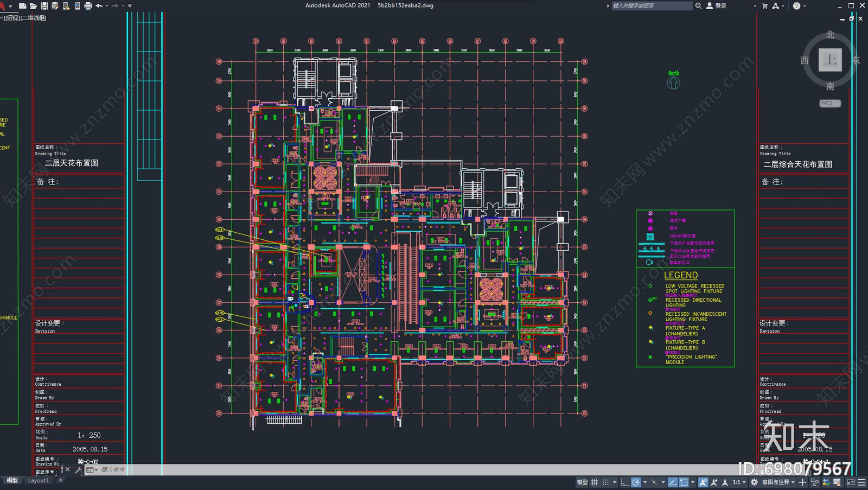
Task: Select south 南 on the ViewCube
Action: click(830, 86)
